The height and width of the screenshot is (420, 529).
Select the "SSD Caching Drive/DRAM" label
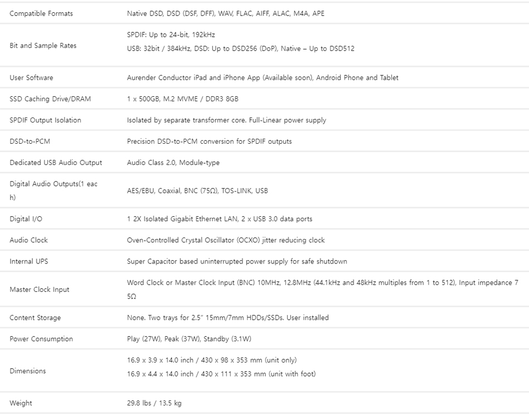(x=50, y=99)
